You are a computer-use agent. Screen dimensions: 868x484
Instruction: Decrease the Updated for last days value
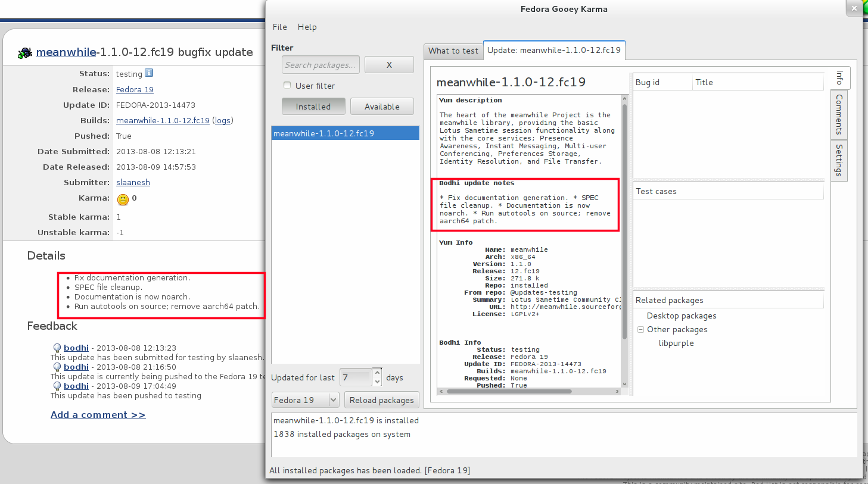coord(377,381)
